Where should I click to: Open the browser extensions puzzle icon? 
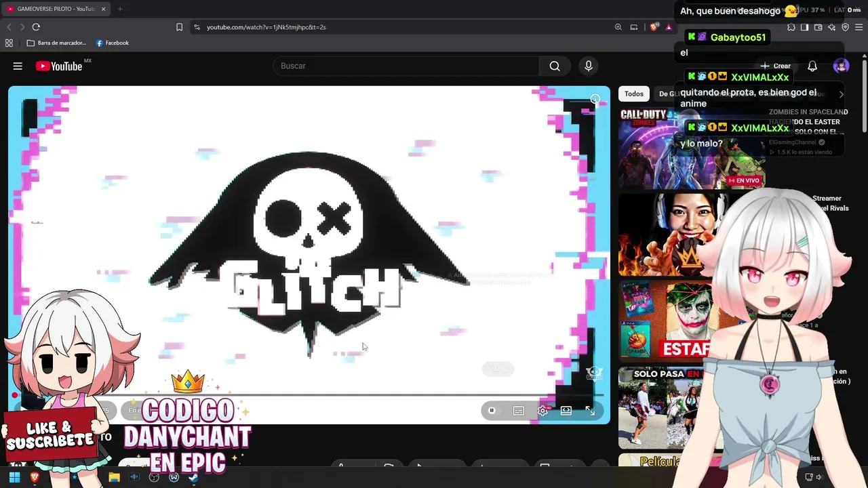pos(791,27)
